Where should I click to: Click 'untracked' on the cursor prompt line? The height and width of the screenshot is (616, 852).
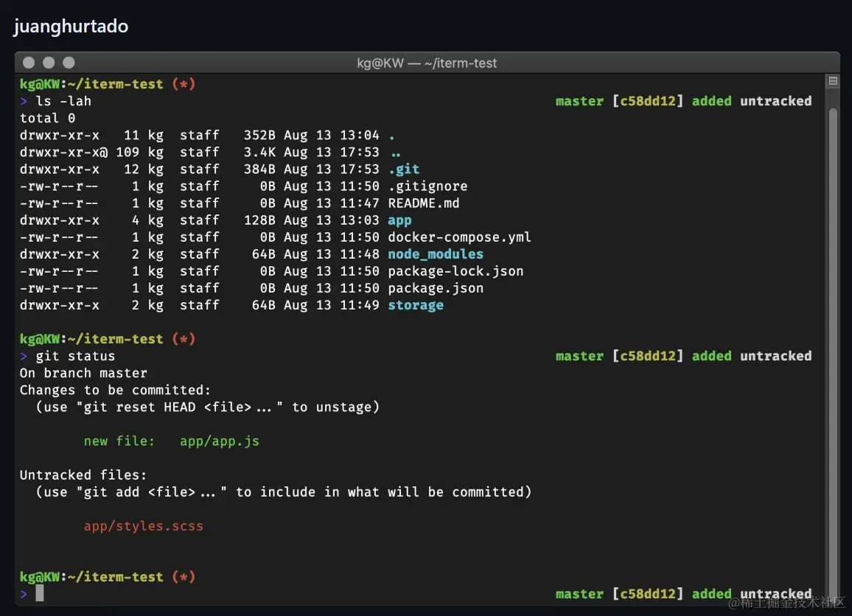tap(776, 595)
